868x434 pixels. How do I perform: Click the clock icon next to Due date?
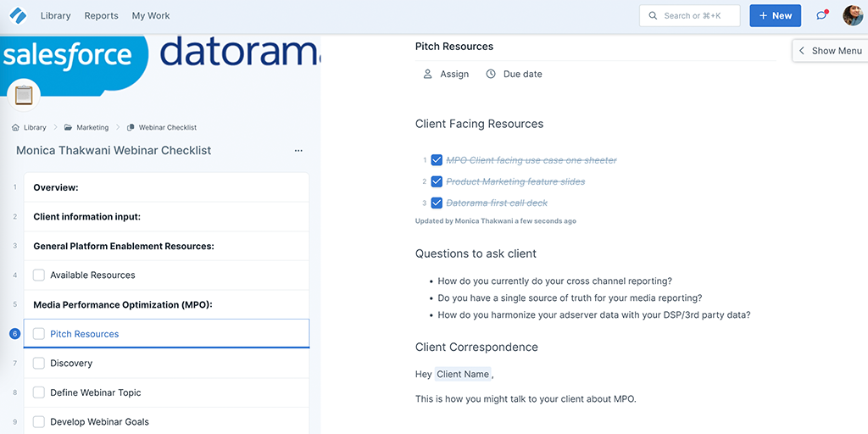point(491,74)
